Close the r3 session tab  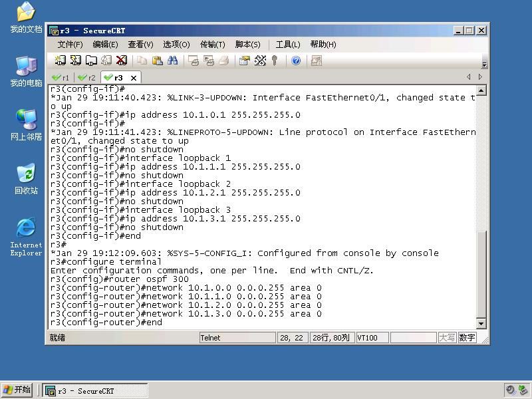click(134, 78)
